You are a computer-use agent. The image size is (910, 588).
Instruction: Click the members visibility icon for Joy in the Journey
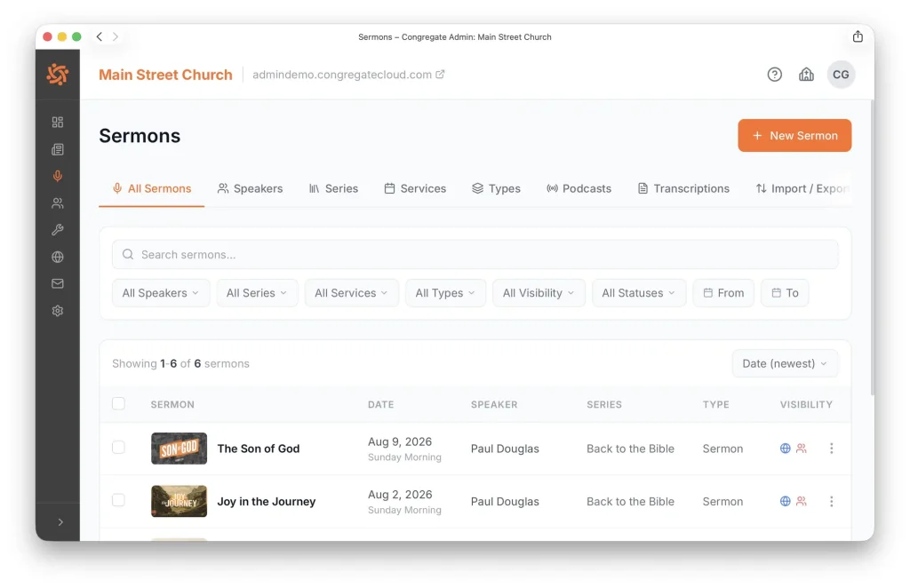tap(802, 501)
